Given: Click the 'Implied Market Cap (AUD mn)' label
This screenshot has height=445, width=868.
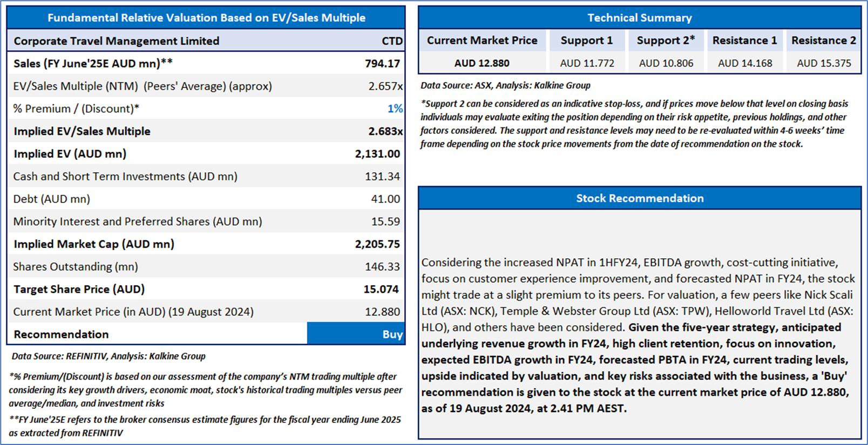Looking at the screenshot, I should [94, 244].
